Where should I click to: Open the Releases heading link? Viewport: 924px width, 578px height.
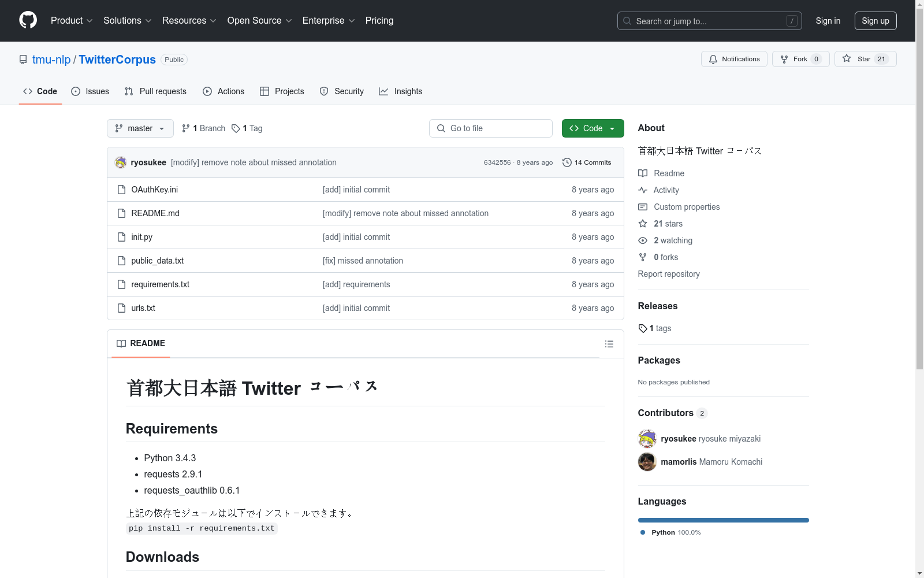pyautogui.click(x=658, y=306)
